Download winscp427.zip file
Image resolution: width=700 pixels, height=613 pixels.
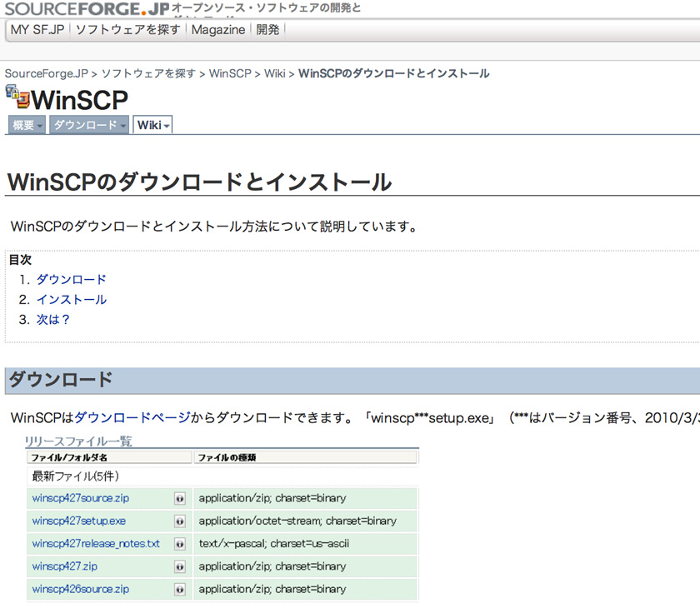click(64, 566)
